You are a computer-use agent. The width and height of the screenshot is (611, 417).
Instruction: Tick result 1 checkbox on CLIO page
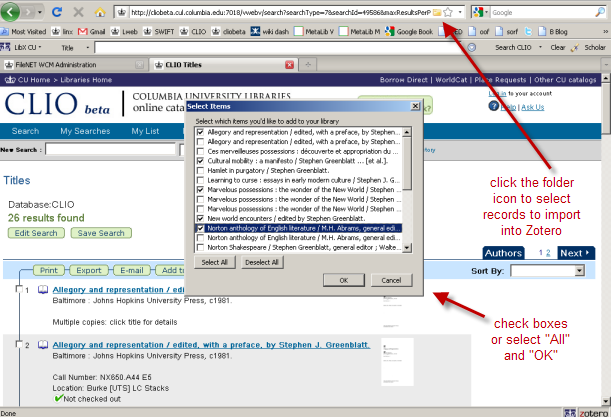coord(19,289)
